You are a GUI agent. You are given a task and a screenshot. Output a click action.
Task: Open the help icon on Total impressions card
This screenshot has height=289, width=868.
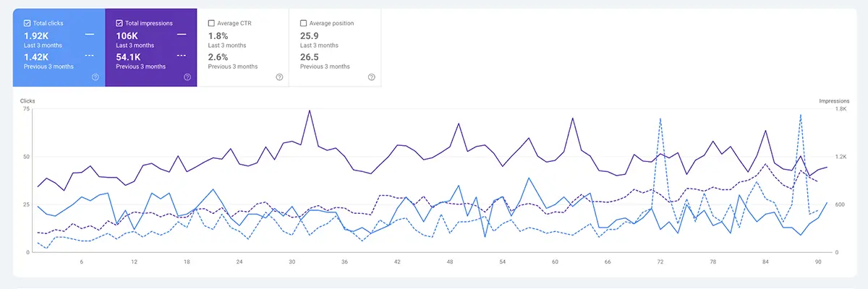click(x=187, y=77)
